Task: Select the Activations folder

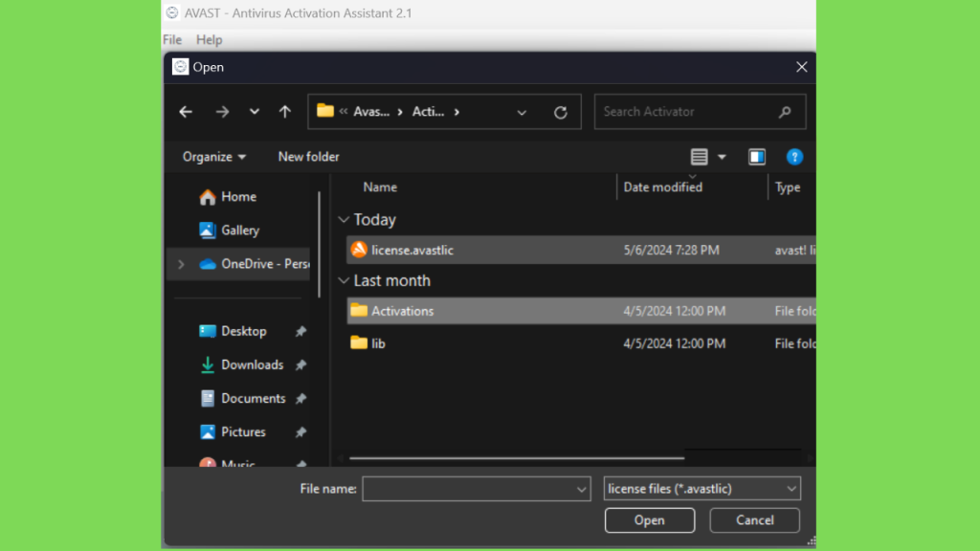Action: 581,311
